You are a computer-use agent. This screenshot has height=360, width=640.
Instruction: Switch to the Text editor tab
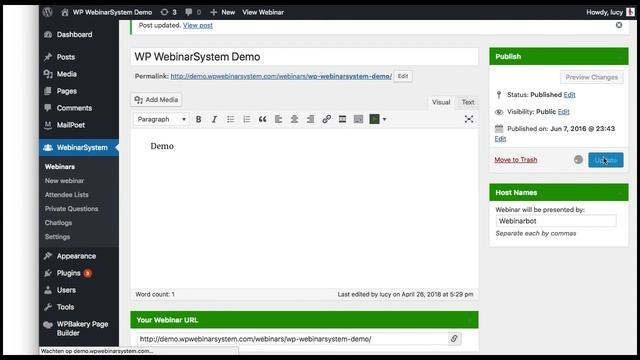(468, 102)
